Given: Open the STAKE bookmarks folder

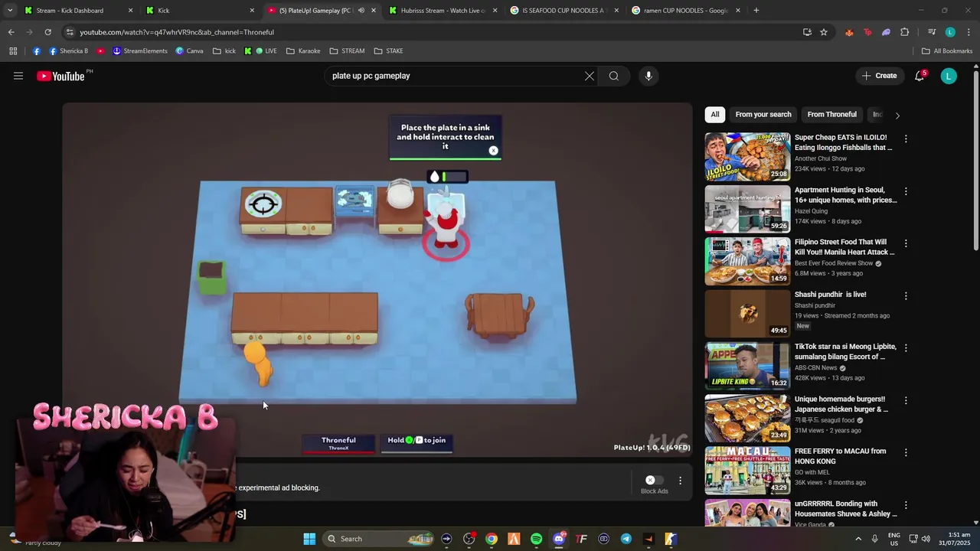Looking at the screenshot, I should 388,51.
